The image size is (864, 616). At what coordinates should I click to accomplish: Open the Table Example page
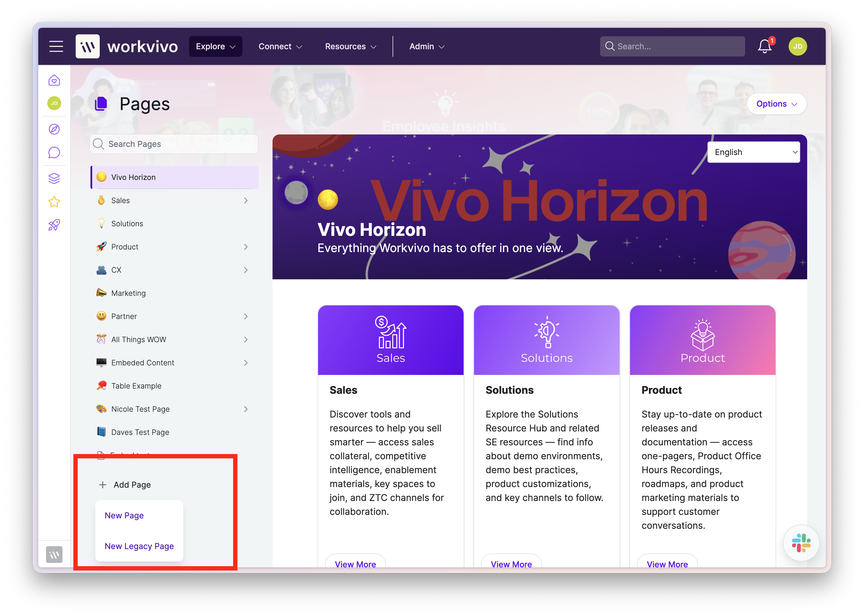click(x=175, y=386)
